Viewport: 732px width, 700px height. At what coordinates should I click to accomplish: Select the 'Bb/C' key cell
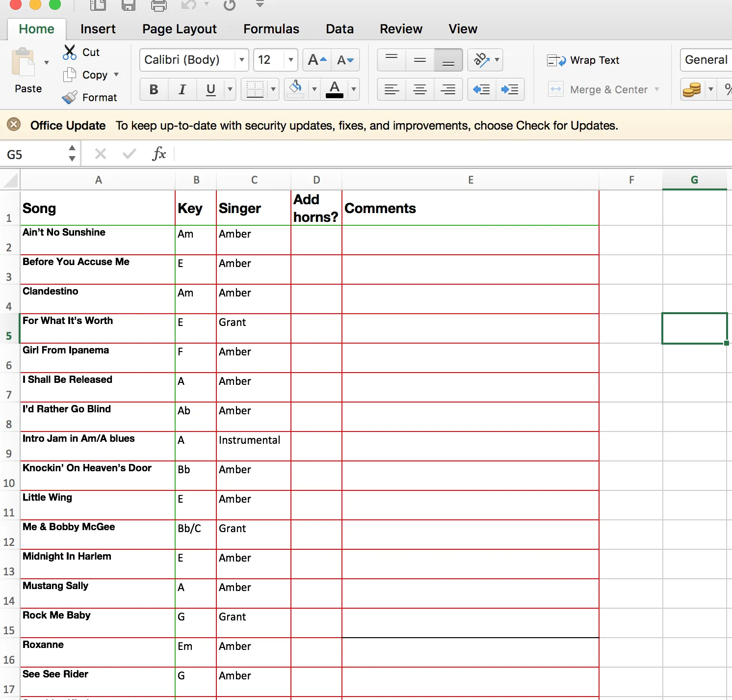pyautogui.click(x=196, y=535)
